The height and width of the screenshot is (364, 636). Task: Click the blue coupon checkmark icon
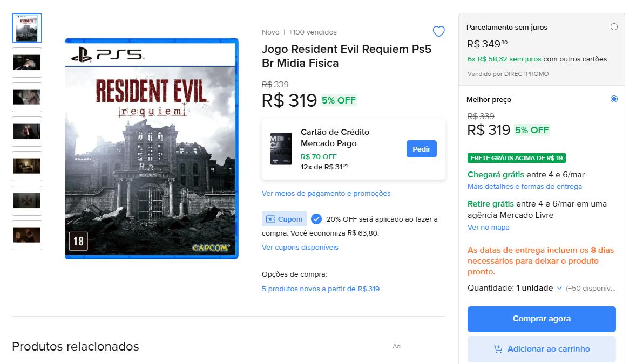pos(316,219)
